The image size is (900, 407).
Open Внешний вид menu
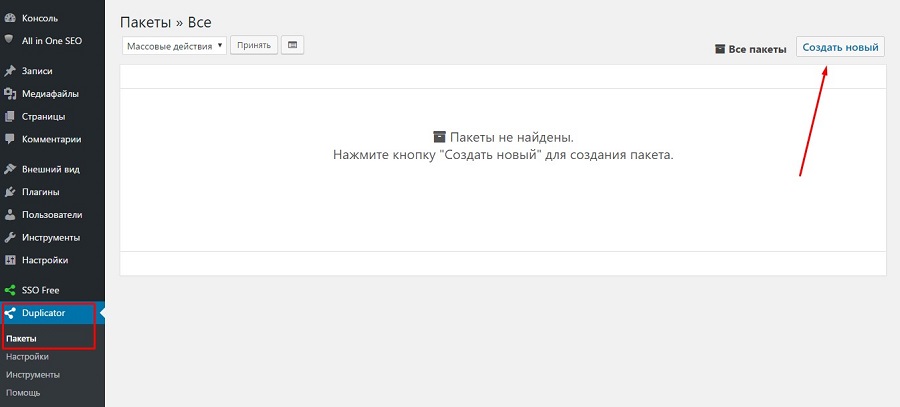click(x=52, y=169)
